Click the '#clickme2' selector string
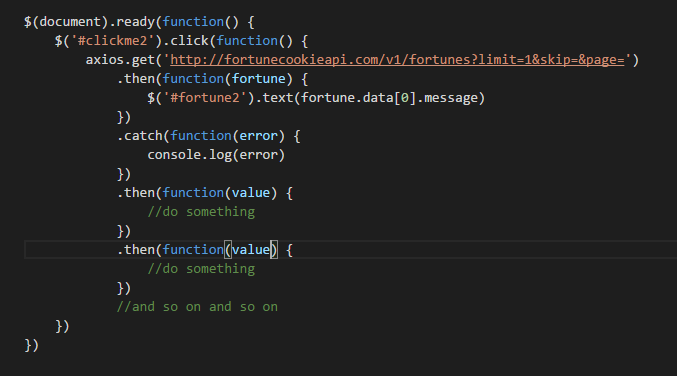This screenshot has width=677, height=376. [112, 41]
